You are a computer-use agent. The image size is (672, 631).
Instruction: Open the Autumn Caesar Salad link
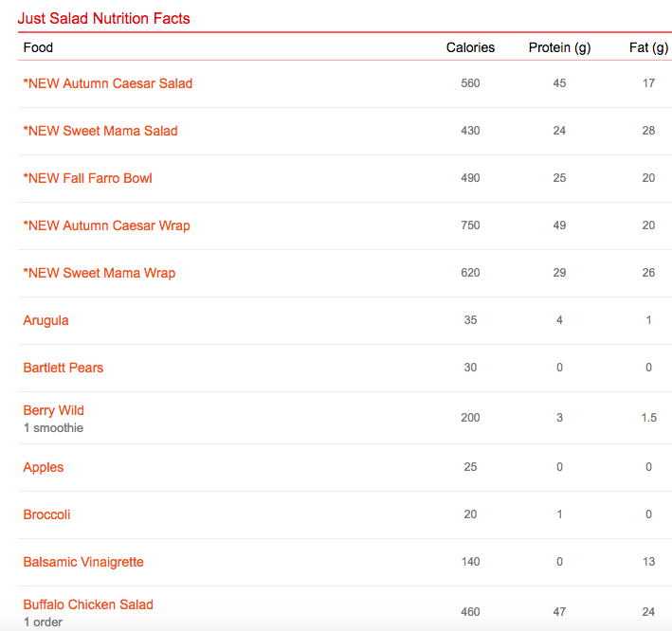108,83
